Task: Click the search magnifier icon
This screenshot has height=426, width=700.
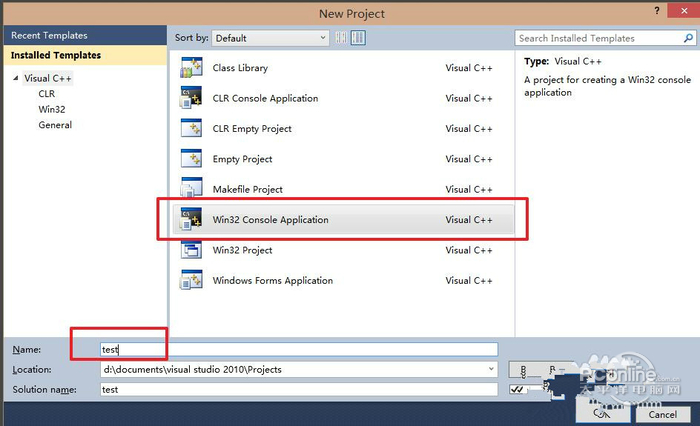Action: point(688,38)
